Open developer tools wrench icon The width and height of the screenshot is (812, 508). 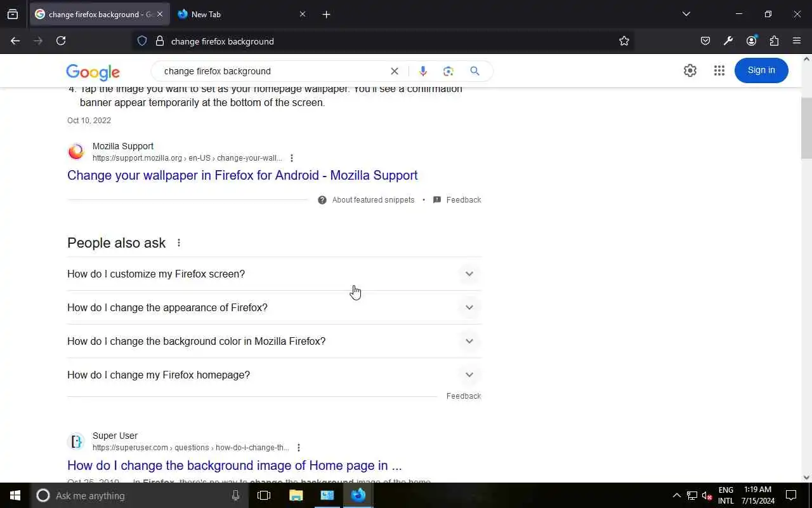[x=728, y=41]
